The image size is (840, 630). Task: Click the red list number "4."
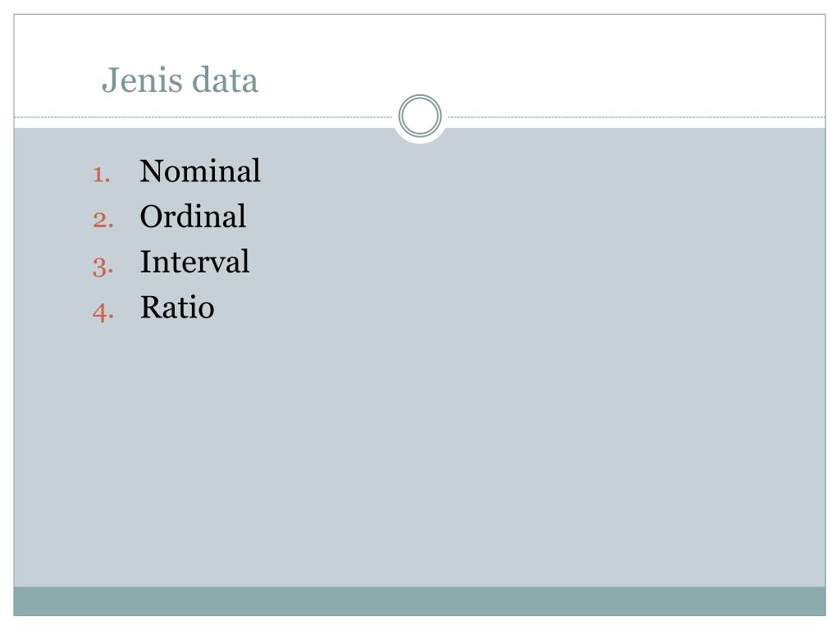(x=103, y=312)
